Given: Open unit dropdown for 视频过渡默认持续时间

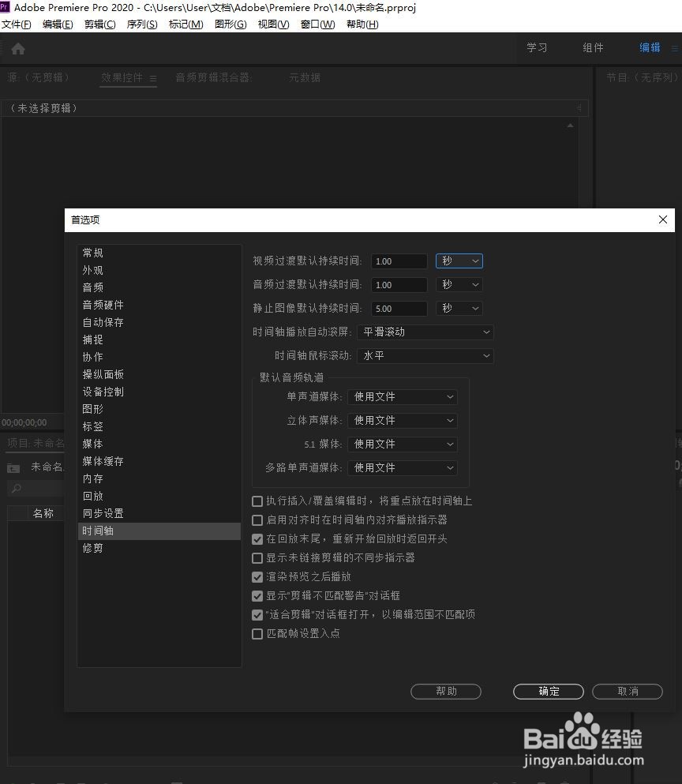Looking at the screenshot, I should (x=459, y=261).
